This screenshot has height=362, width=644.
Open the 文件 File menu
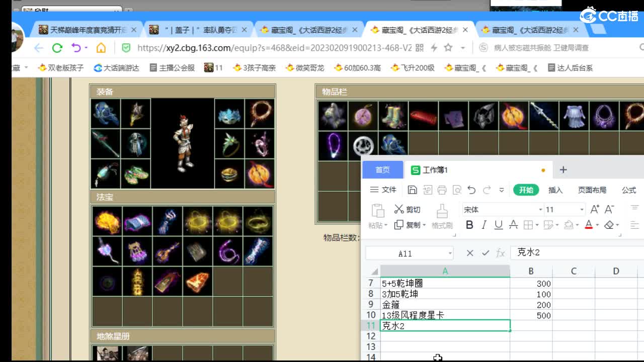tap(383, 190)
